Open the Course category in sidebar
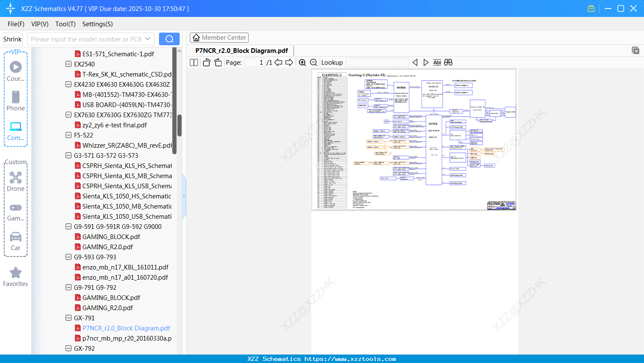644x363 pixels. [x=16, y=71]
